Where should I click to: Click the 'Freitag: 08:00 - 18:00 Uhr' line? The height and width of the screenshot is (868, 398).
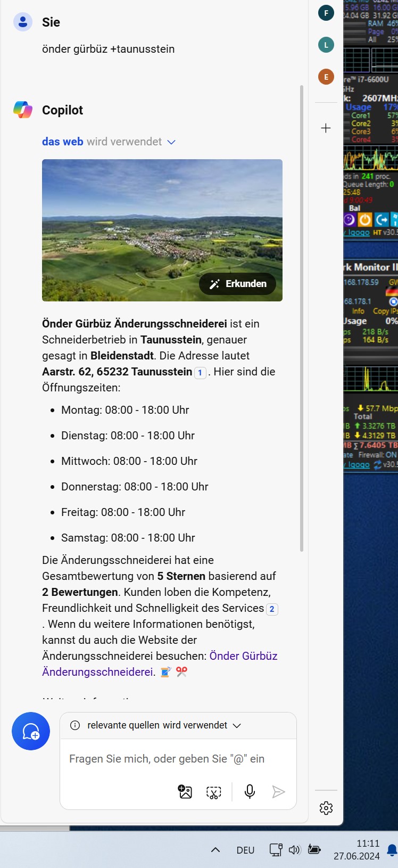123,512
